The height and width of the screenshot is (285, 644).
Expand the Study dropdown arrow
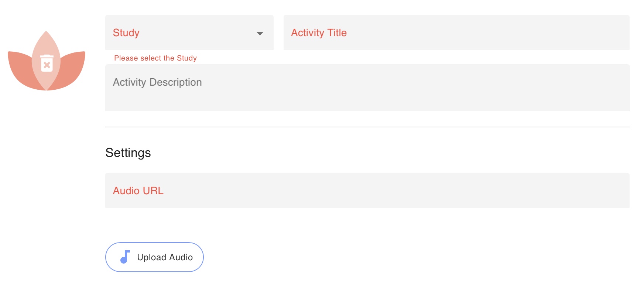[x=260, y=33]
